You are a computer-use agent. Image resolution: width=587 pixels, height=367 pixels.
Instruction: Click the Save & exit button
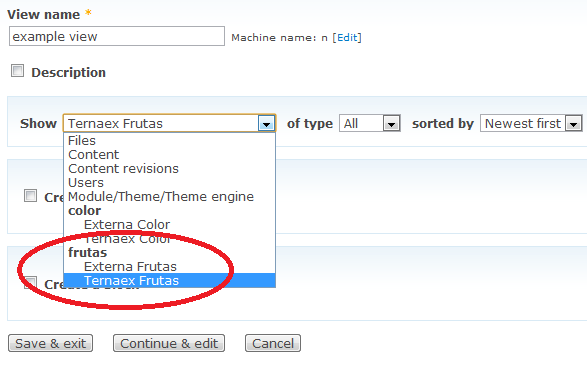pyautogui.click(x=51, y=343)
